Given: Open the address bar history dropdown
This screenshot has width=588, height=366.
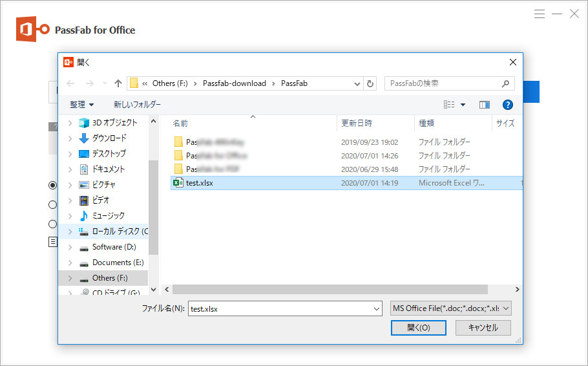Looking at the screenshot, I should click(x=357, y=83).
